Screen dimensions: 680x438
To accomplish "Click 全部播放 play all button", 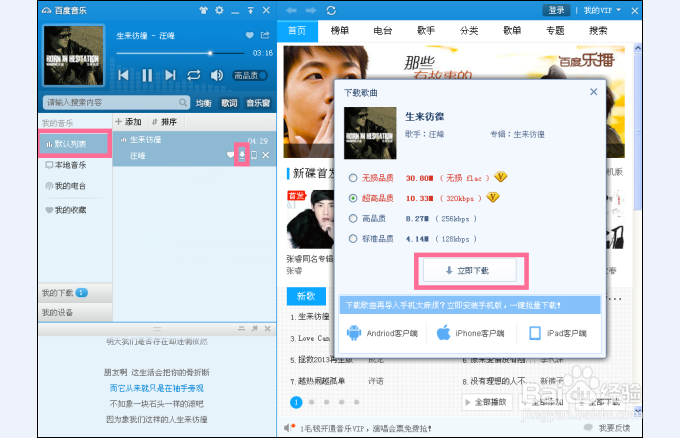I will coord(487,402).
